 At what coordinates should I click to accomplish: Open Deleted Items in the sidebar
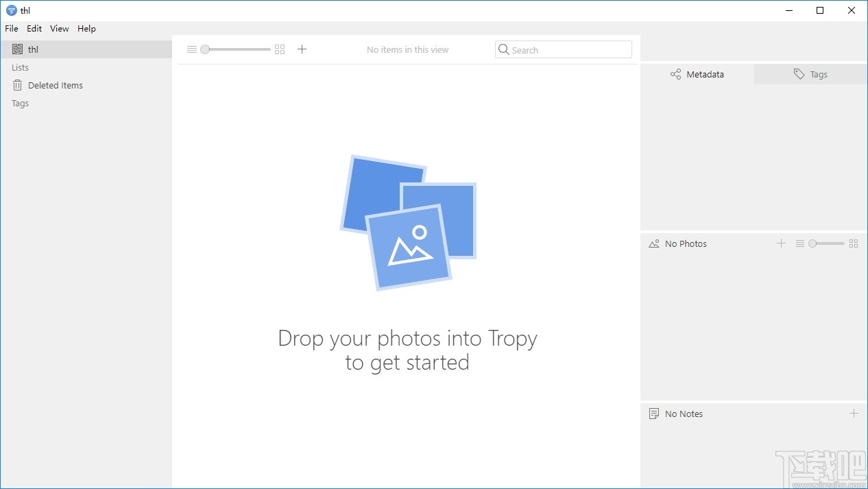click(x=55, y=85)
